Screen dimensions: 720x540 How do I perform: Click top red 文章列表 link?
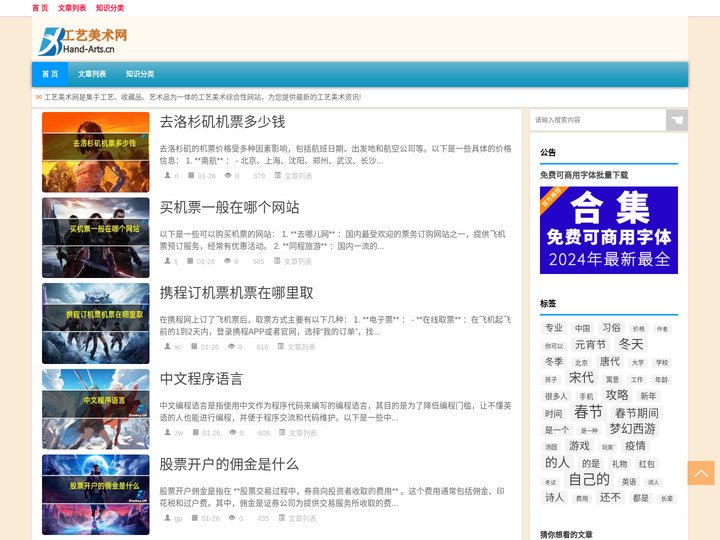pos(72,8)
